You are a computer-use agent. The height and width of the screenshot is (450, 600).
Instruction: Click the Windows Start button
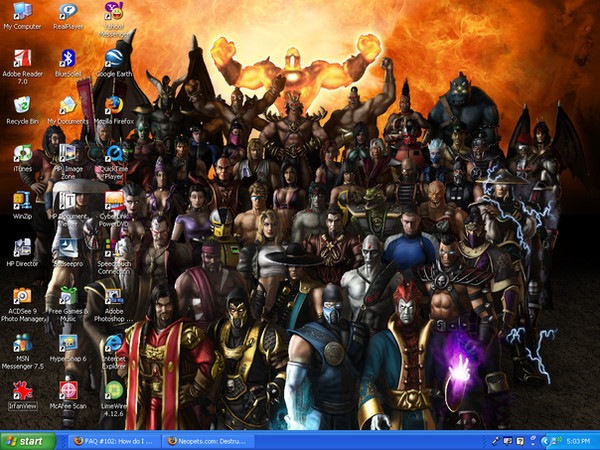(x=28, y=441)
